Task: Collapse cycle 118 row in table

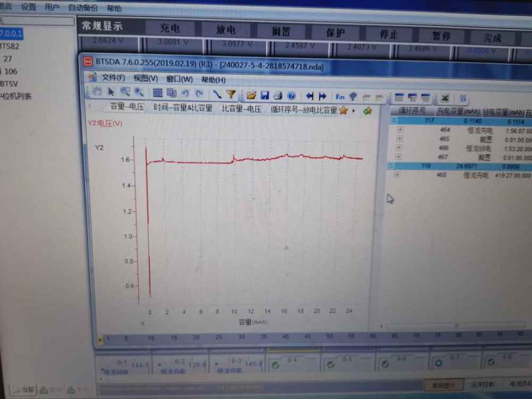Action: [x=391, y=166]
